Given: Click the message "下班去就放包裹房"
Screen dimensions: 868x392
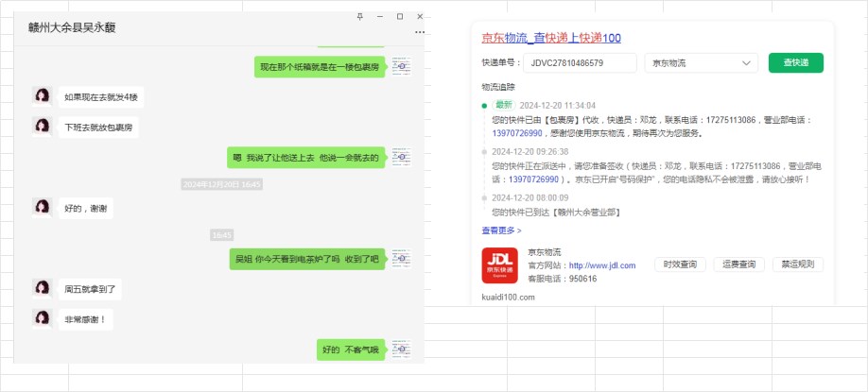Looking at the screenshot, I should point(98,128).
